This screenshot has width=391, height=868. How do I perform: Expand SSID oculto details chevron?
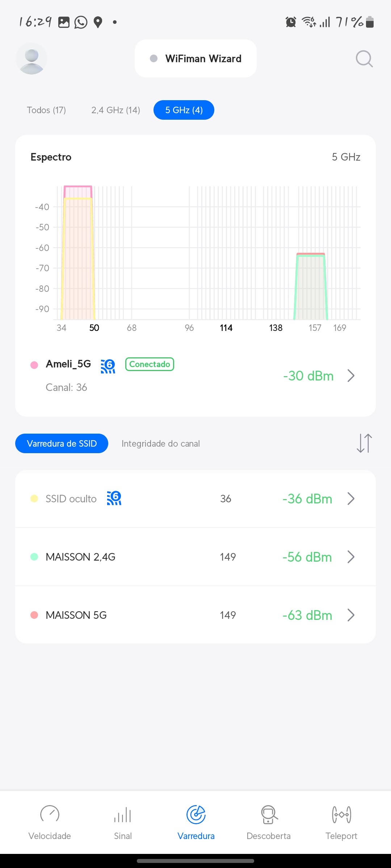tap(350, 499)
